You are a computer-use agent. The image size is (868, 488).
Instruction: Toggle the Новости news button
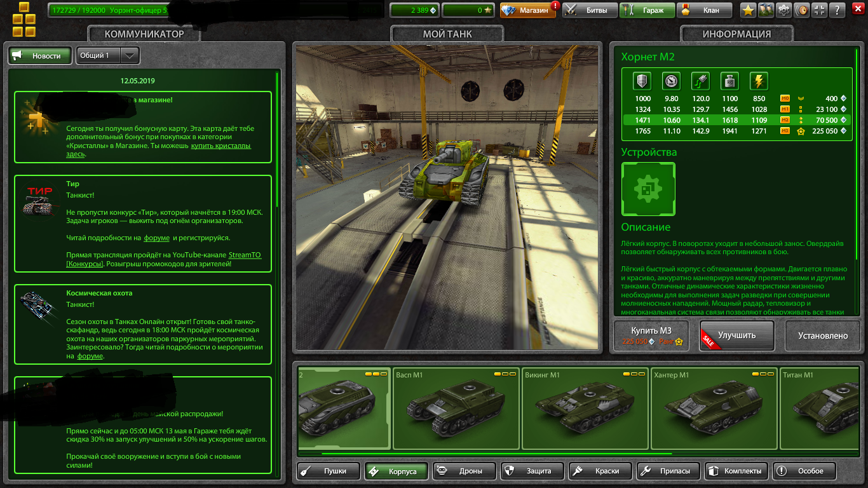39,56
